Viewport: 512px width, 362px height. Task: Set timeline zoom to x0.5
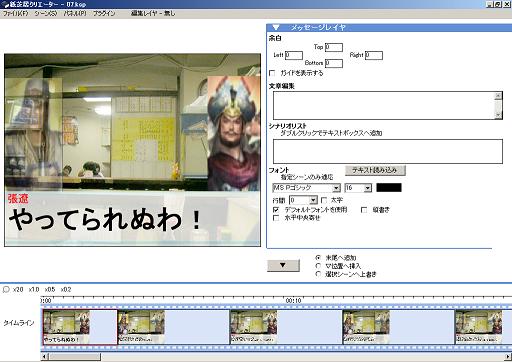[50, 289]
